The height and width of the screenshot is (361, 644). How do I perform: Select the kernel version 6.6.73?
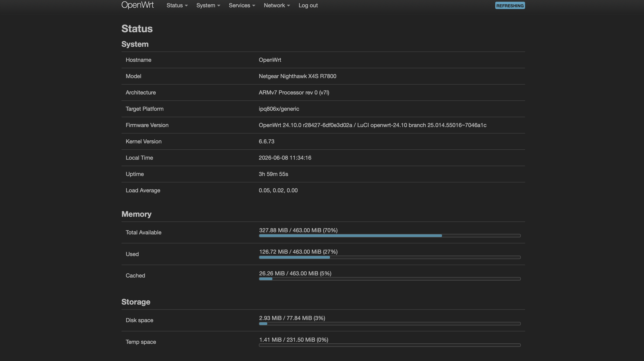pos(266,141)
